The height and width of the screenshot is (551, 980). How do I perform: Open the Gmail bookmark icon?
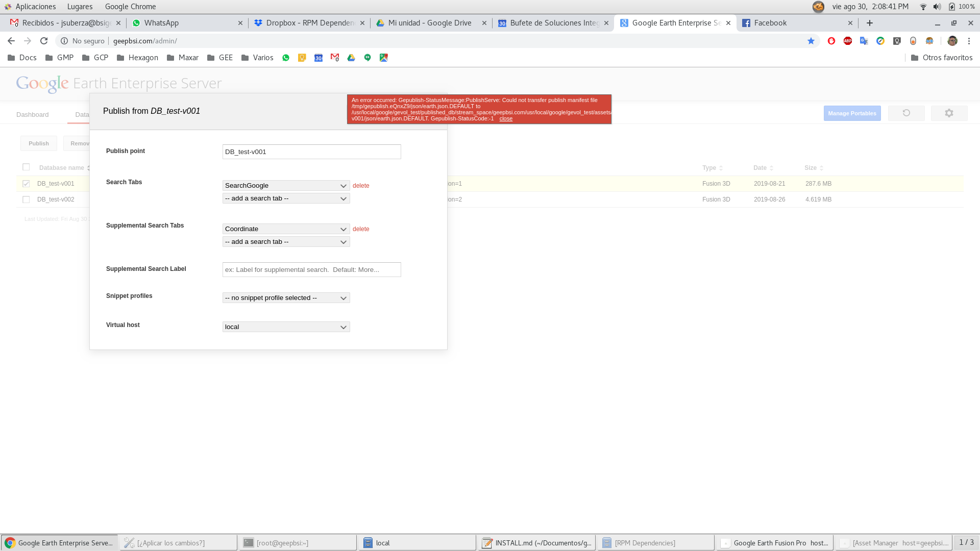coord(334,58)
